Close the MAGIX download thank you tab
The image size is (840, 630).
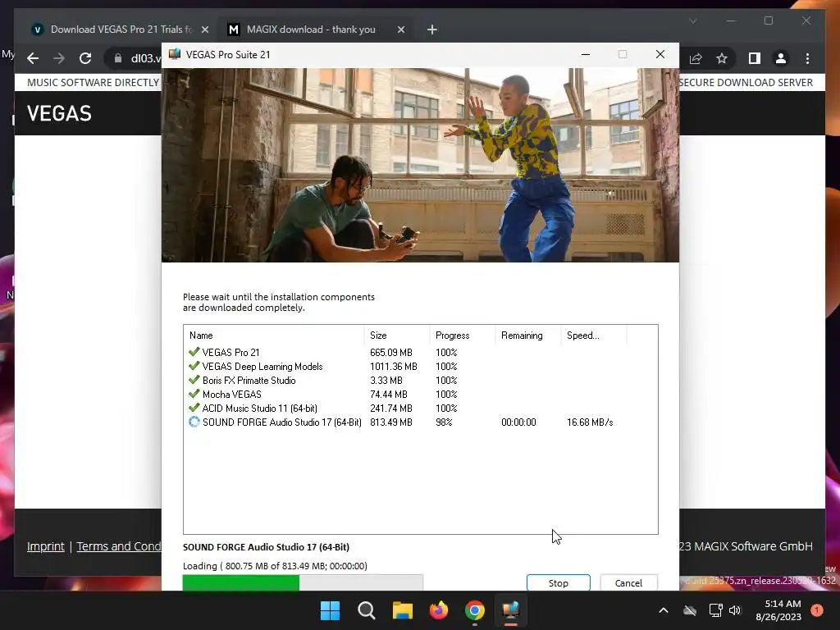coord(400,30)
